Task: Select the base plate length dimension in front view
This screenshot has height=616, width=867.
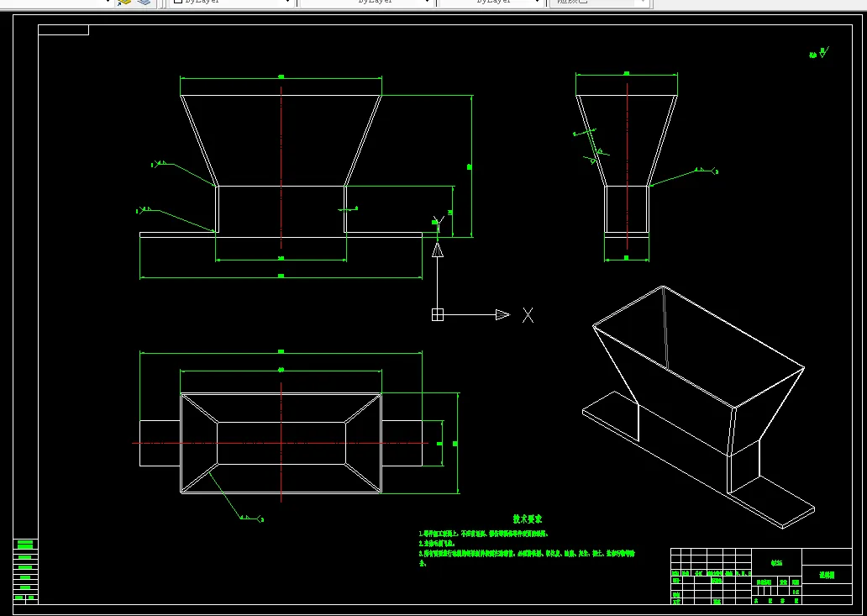Action: pos(281,276)
